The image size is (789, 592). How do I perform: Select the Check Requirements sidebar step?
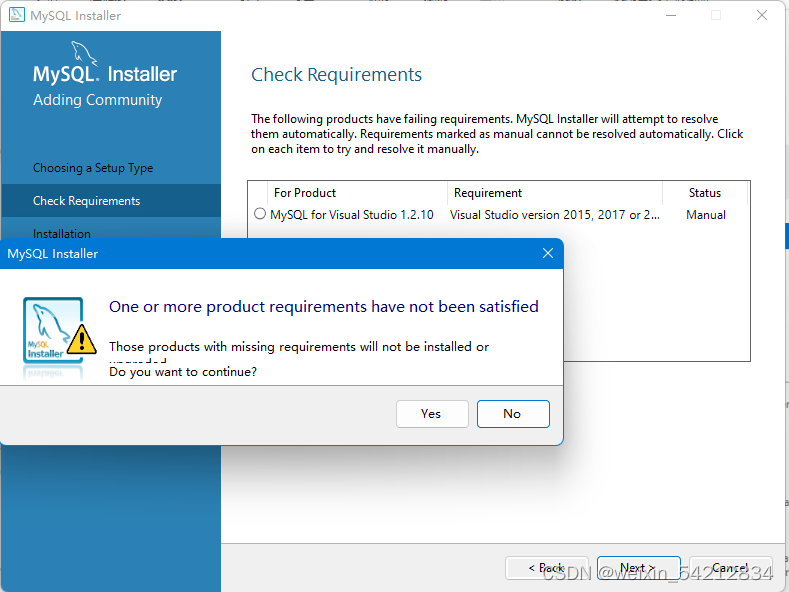111,200
